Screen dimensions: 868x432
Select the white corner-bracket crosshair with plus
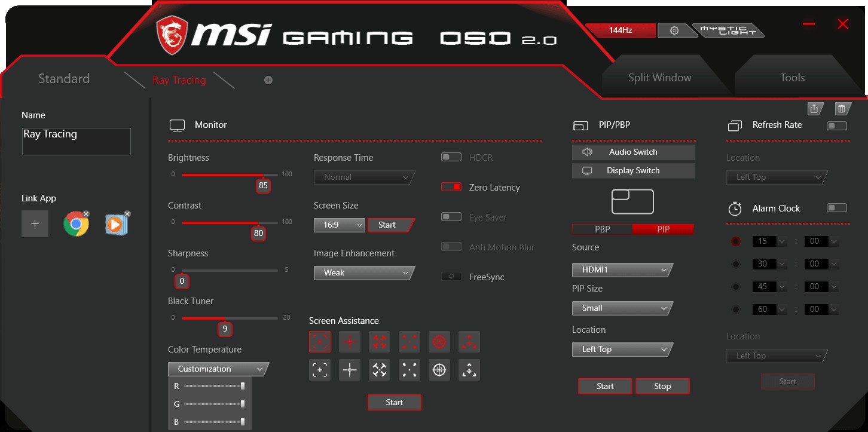click(320, 370)
